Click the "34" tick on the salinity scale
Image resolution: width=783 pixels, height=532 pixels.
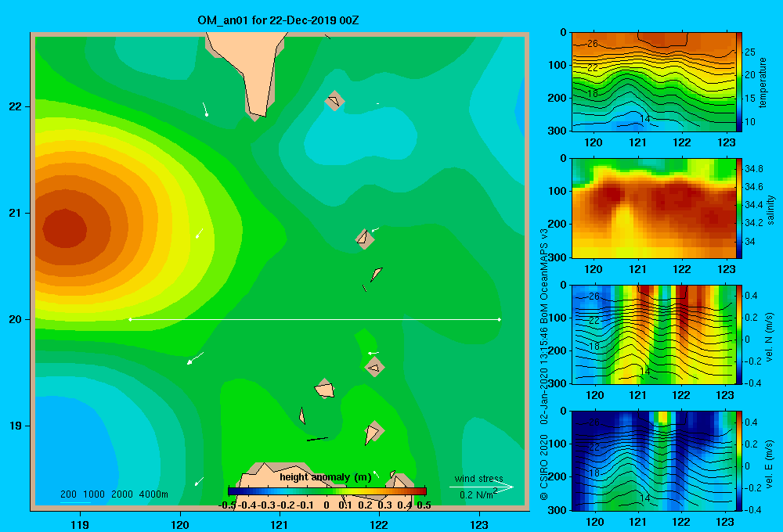pos(750,242)
